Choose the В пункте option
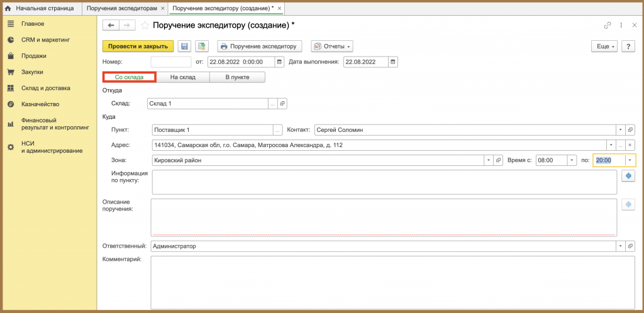Image resolution: width=644 pixels, height=313 pixels. [237, 77]
